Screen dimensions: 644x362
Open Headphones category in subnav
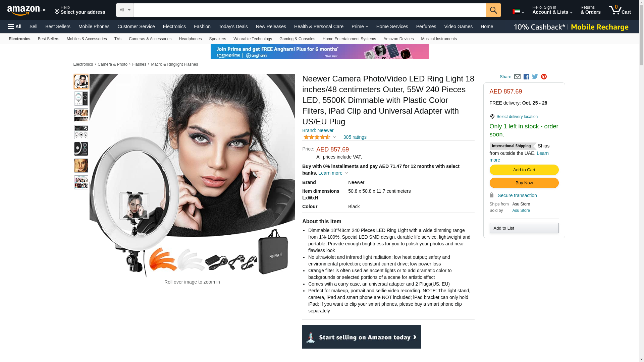(190, 39)
